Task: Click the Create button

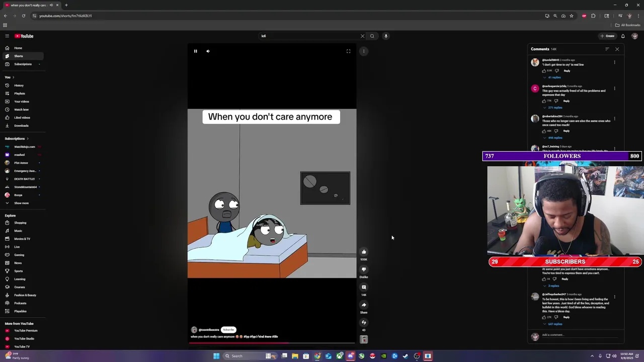Action: coord(607,36)
